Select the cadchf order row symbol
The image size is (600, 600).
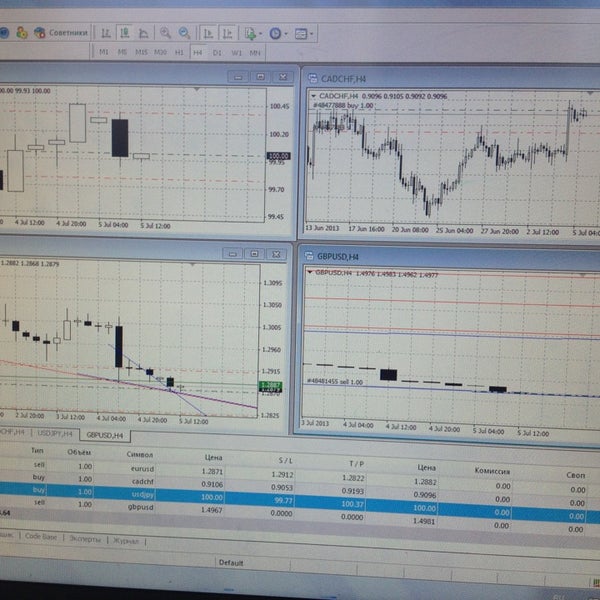(x=143, y=481)
